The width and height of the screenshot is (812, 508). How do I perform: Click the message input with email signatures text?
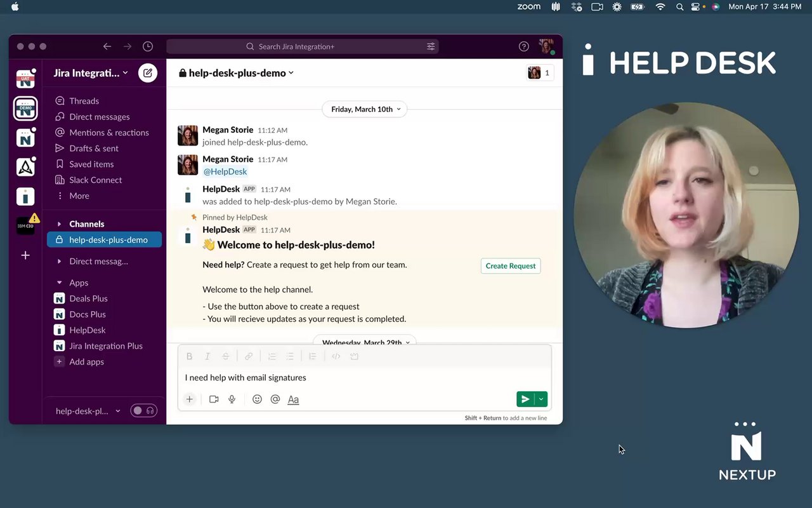tap(365, 378)
